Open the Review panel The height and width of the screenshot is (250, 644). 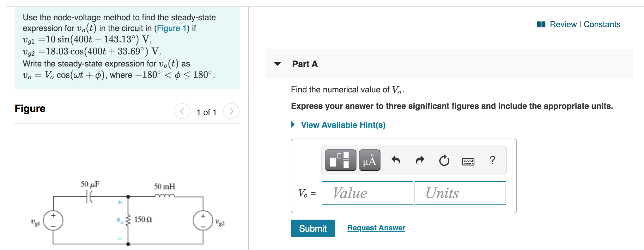(x=563, y=24)
